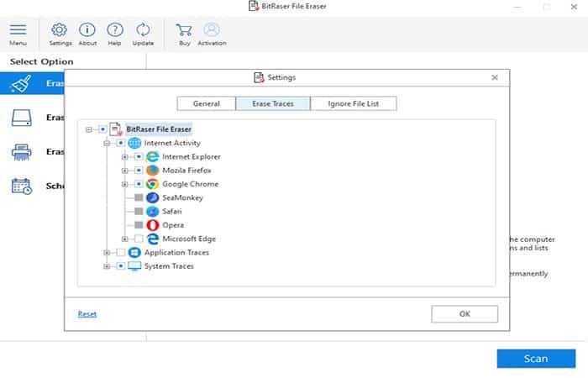Select the BitRaser File Eraser root label

tap(159, 129)
